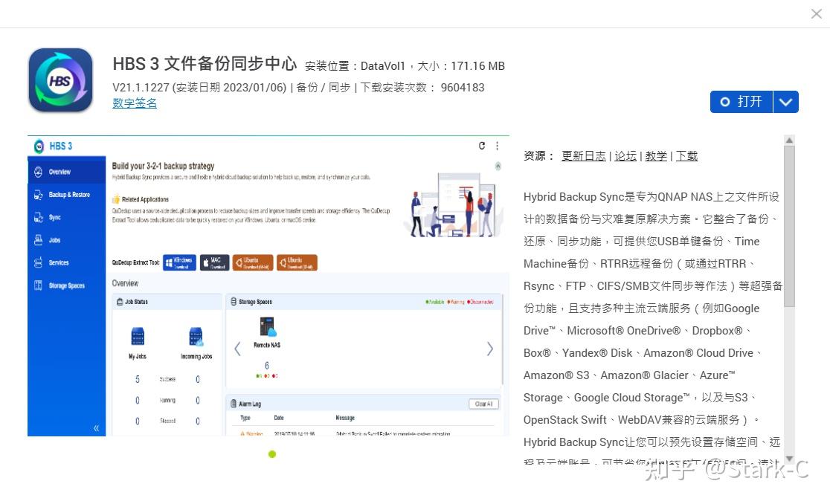Open the 更新日志 resource link
The image size is (830, 504).
click(583, 156)
